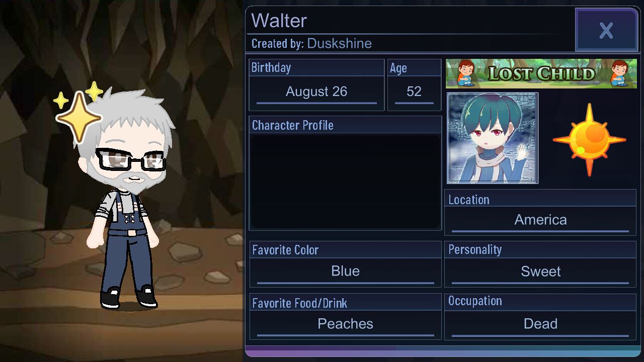Click the empty Character Profile text box
644x362 pixels.
345,182
